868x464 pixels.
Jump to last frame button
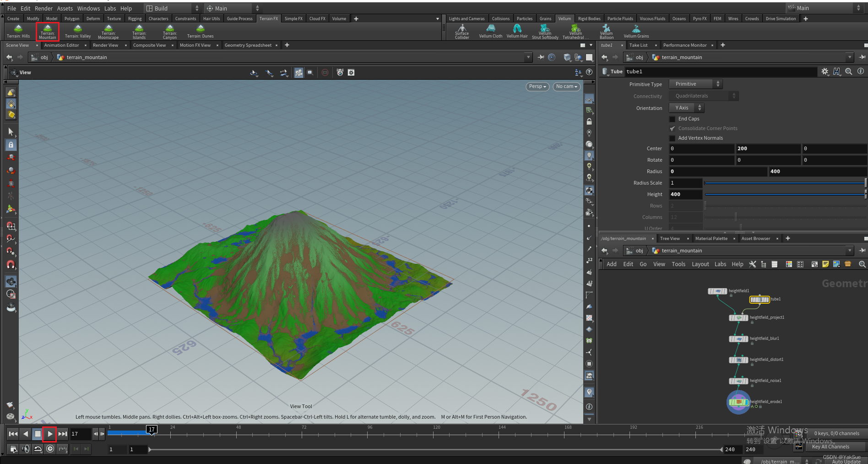63,434
